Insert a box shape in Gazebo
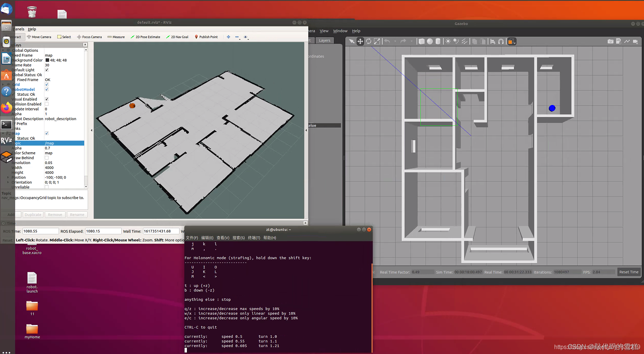The width and height of the screenshot is (644, 354). [422, 41]
